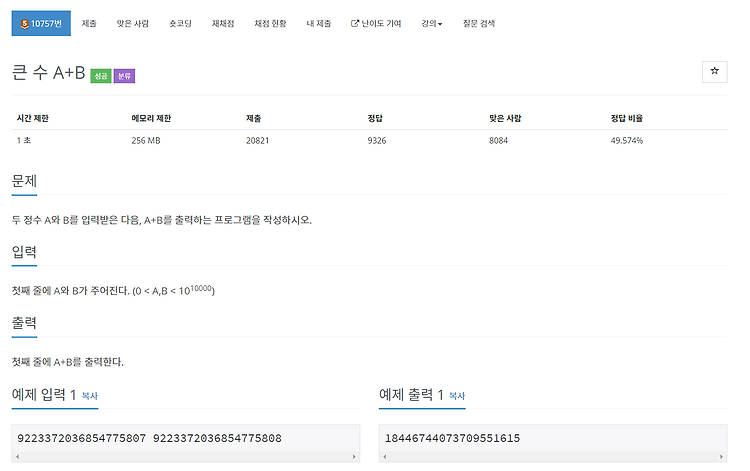The width and height of the screenshot is (750, 471).
Task: Open the 내 제출 tab
Action: (x=319, y=23)
